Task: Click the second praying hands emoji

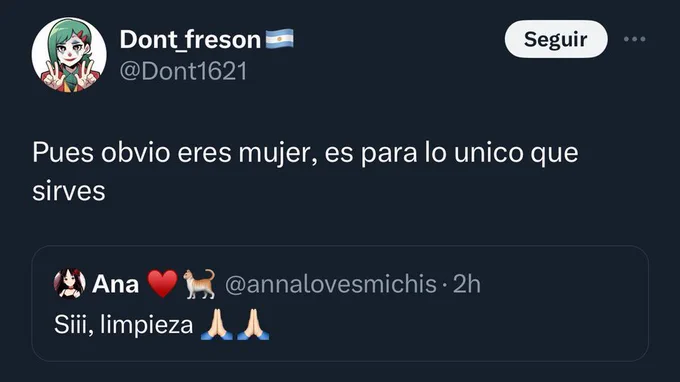Action: pyautogui.click(x=253, y=324)
